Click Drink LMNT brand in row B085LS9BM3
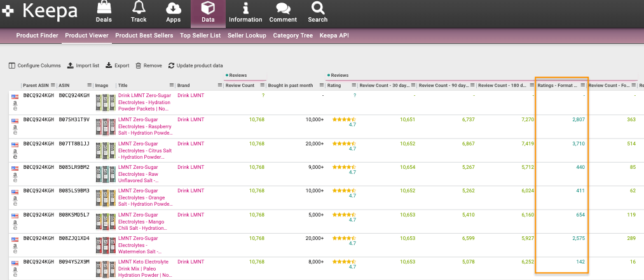The height and width of the screenshot is (280, 644). coord(191,191)
